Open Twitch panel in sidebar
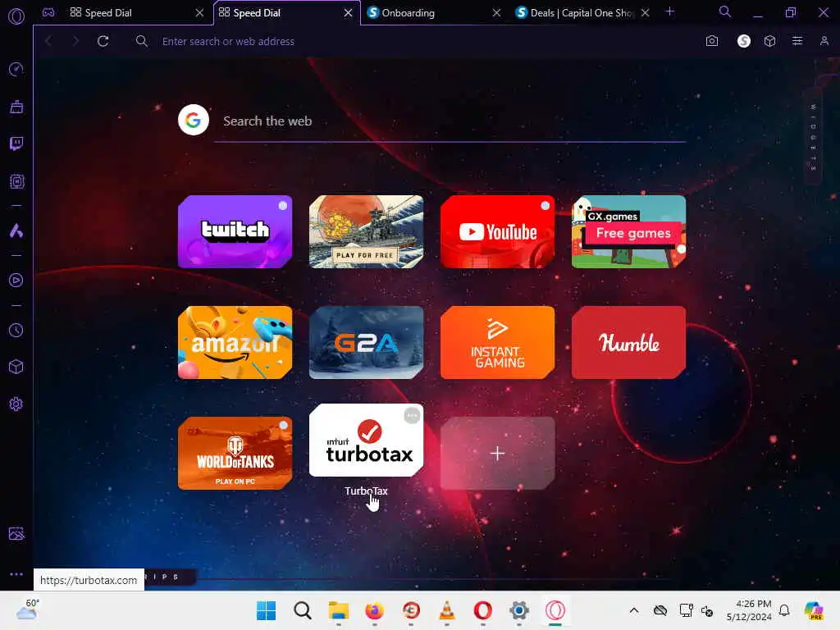 pos(16,144)
